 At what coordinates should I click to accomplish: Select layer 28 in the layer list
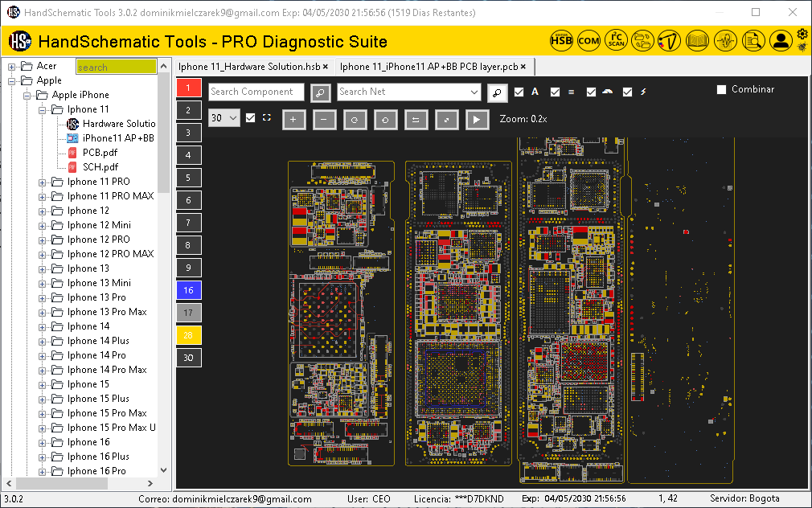(x=188, y=334)
